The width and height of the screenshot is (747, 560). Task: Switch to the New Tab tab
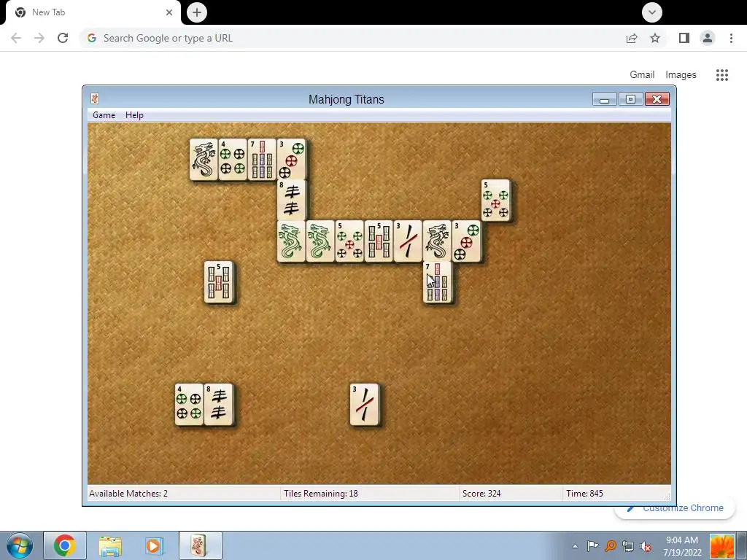coord(93,12)
